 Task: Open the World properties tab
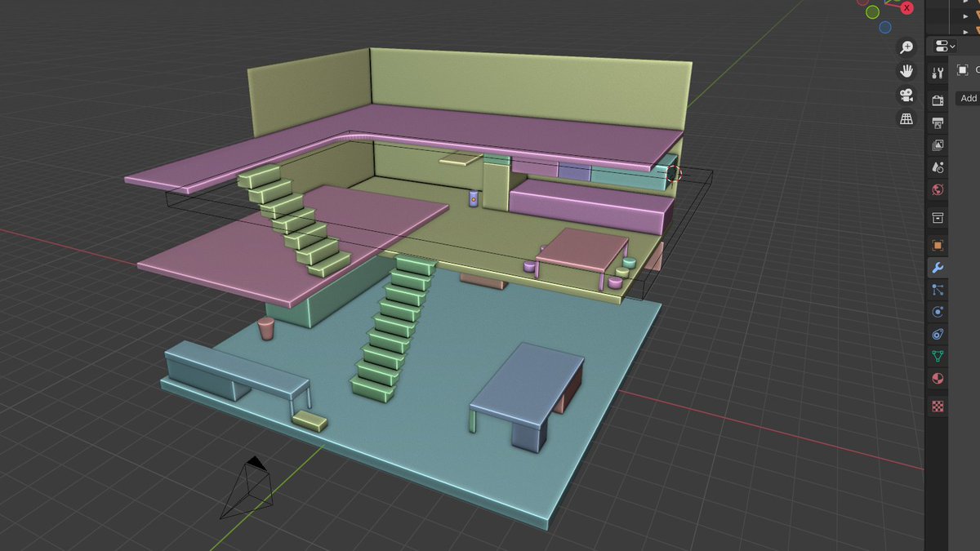(938, 190)
